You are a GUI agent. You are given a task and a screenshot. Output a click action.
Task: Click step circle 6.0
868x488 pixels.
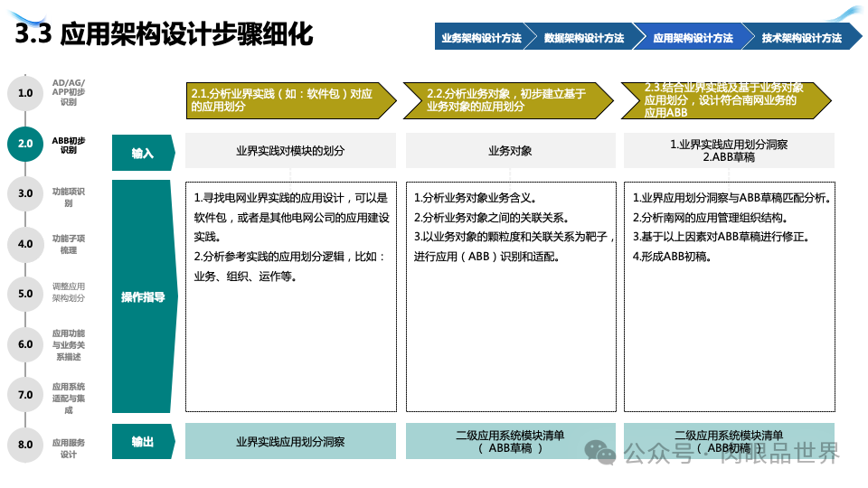(x=25, y=344)
